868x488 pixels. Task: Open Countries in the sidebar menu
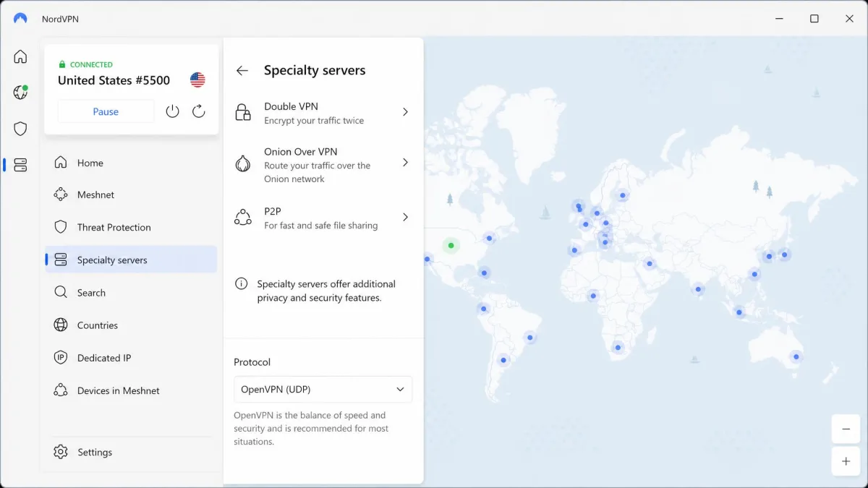coord(131,325)
